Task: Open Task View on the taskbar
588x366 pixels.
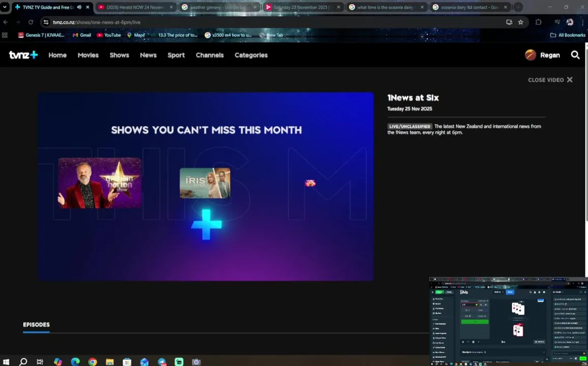Action: (40, 362)
